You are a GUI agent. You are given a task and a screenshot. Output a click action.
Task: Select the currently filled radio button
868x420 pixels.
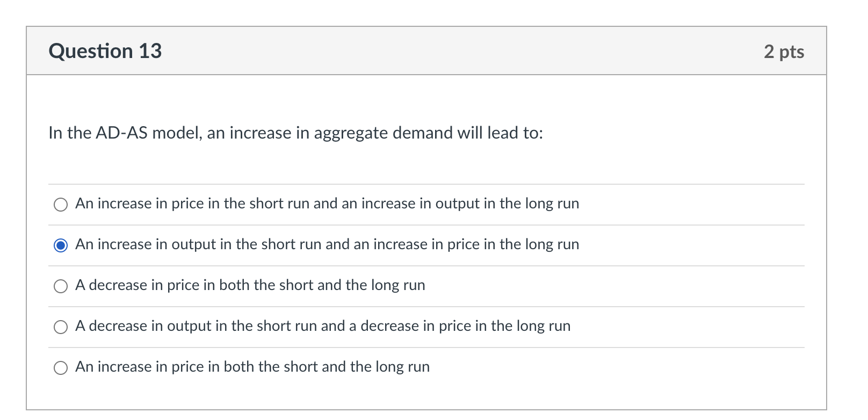click(x=61, y=245)
